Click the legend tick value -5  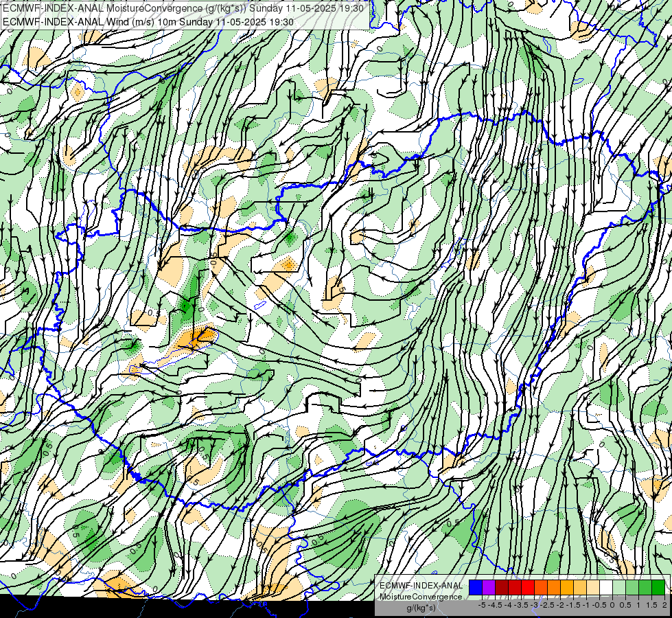click(x=482, y=605)
